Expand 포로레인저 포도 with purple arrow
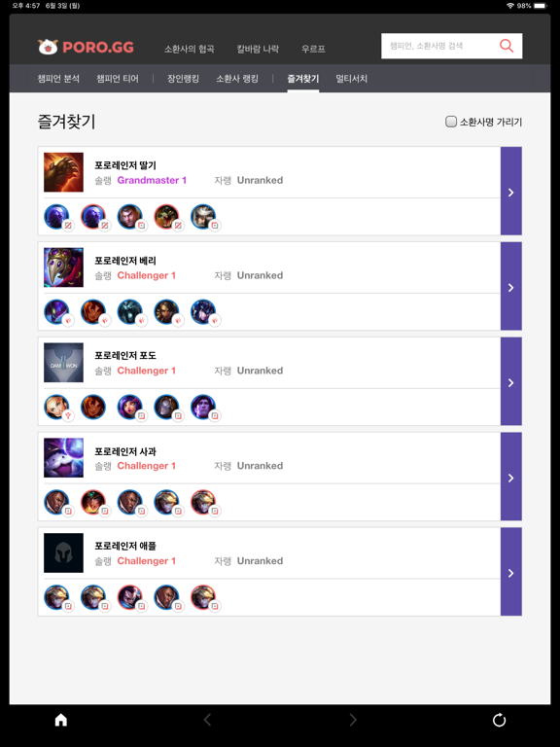The width and height of the screenshot is (560, 747). tap(511, 381)
